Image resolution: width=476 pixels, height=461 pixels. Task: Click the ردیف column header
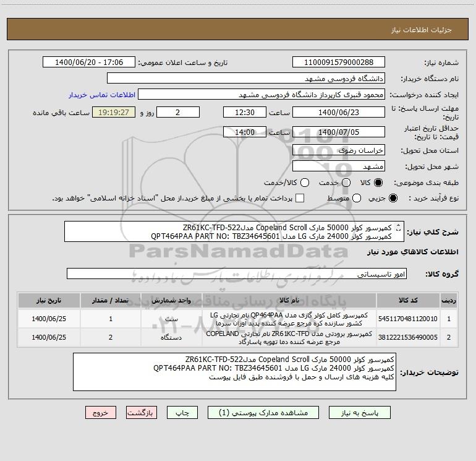click(x=449, y=301)
